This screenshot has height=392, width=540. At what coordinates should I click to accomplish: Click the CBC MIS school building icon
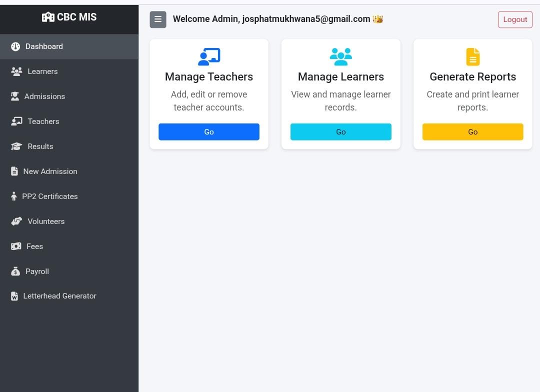pos(48,17)
